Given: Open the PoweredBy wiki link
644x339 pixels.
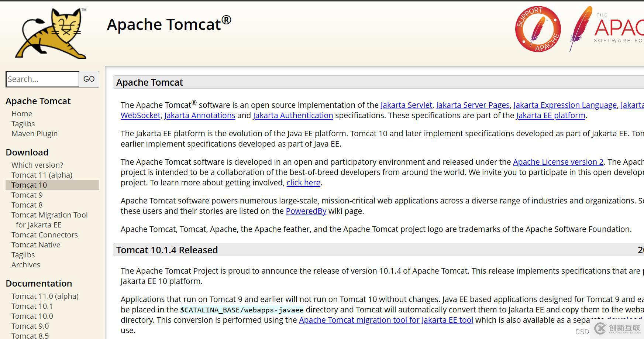Looking at the screenshot, I should [x=306, y=211].
